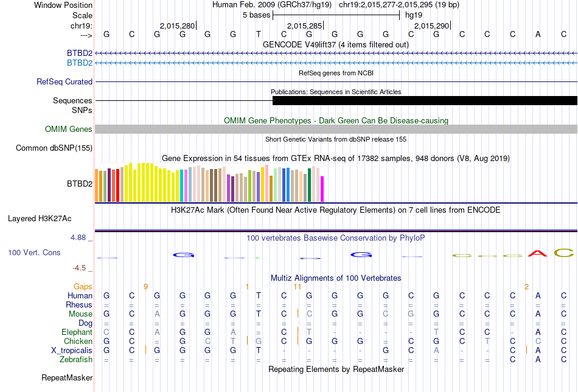
Task: Open the OMIM Genes track label
Action: (69, 129)
